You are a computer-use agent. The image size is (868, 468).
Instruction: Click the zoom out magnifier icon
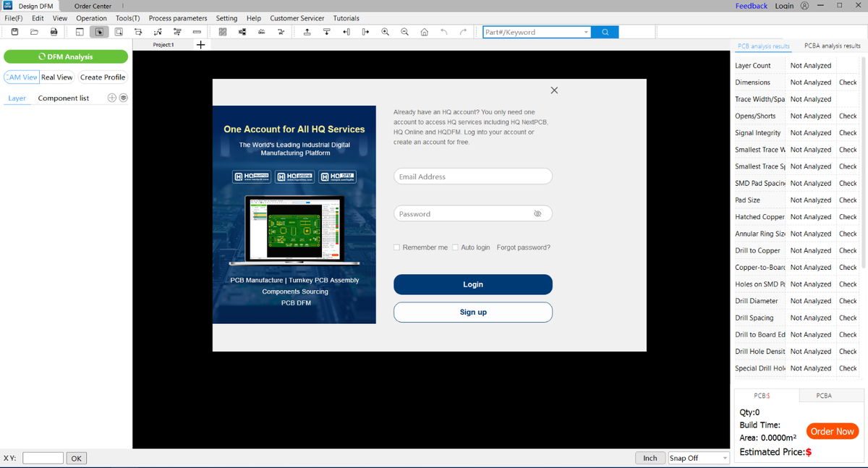click(x=404, y=32)
